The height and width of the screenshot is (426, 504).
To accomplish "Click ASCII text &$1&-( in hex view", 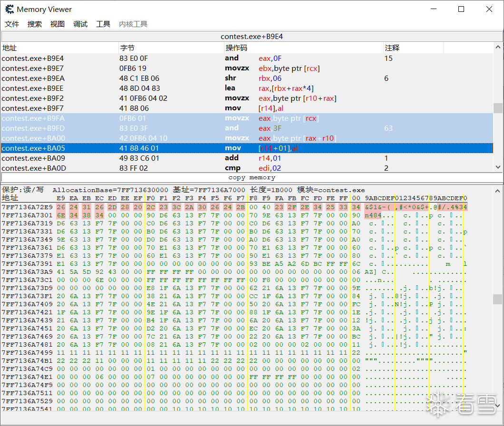I will [x=378, y=207].
